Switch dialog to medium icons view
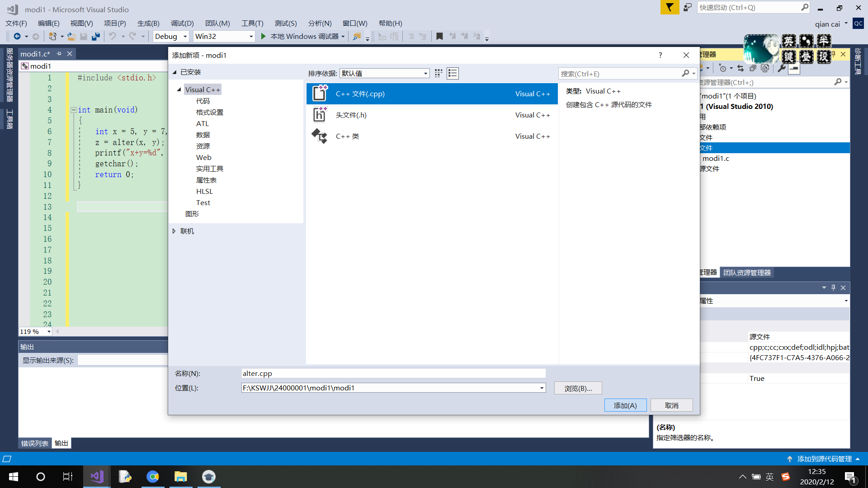This screenshot has height=488, width=868. point(438,73)
